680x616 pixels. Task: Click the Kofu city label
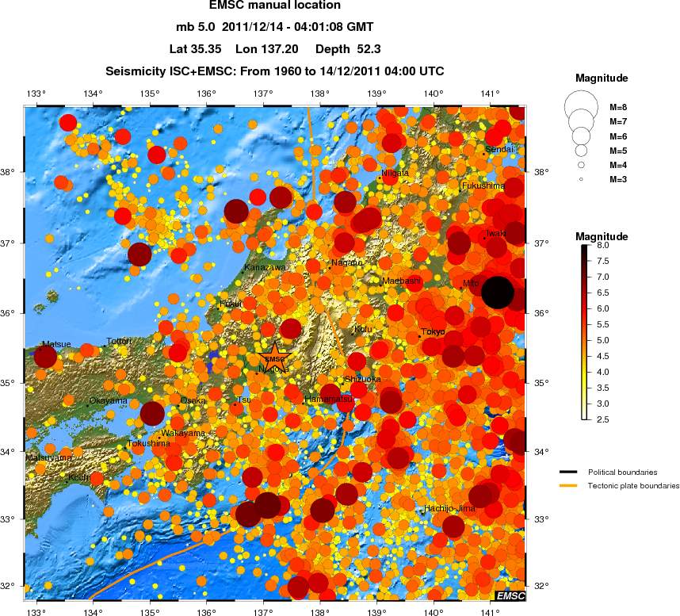point(363,329)
